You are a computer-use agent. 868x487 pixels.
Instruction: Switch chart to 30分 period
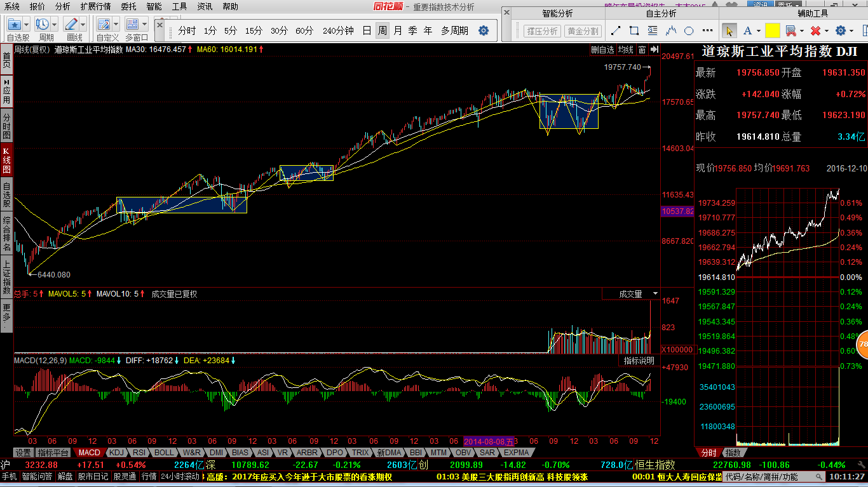(x=279, y=30)
